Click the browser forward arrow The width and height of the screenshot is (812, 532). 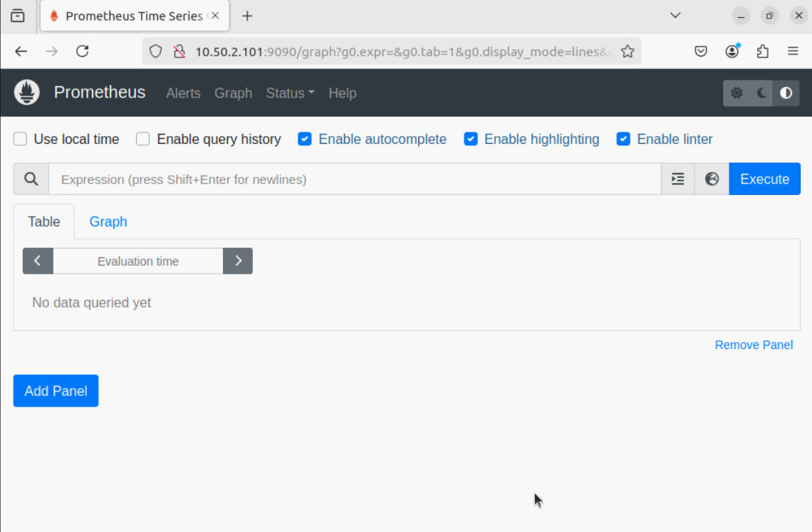click(51, 51)
